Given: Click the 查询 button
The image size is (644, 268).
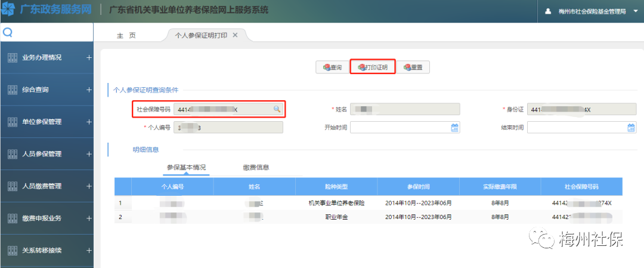Looking at the screenshot, I should (x=333, y=67).
